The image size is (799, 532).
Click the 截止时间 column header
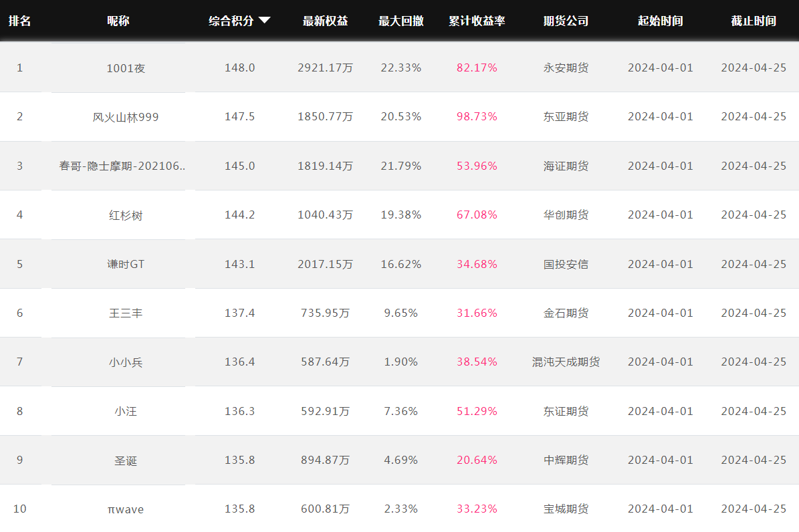pyautogui.click(x=754, y=21)
